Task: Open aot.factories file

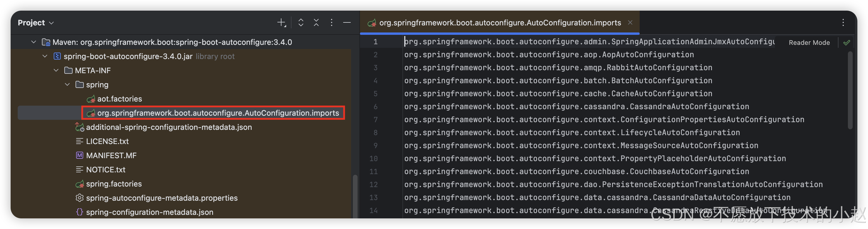Action: pyautogui.click(x=119, y=99)
